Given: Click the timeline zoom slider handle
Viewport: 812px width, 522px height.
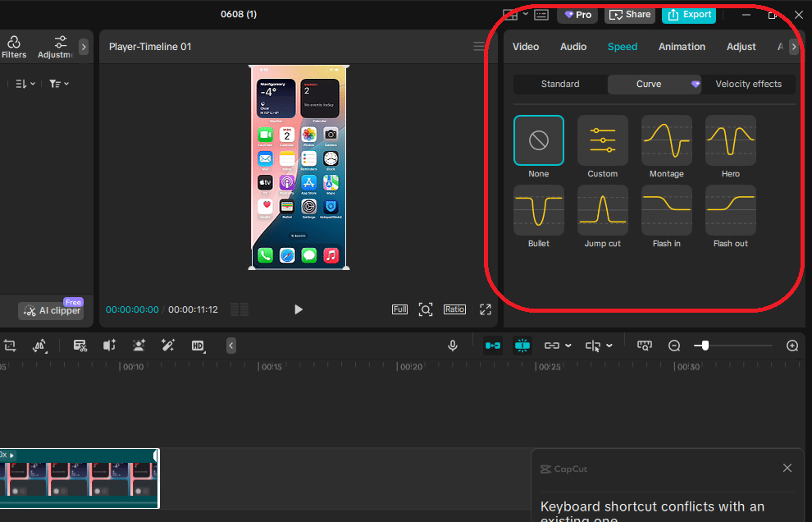Looking at the screenshot, I should [705, 346].
